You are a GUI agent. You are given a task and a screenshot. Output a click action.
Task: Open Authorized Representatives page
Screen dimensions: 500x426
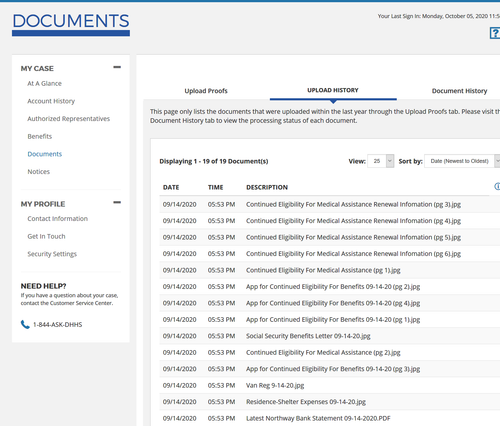69,119
